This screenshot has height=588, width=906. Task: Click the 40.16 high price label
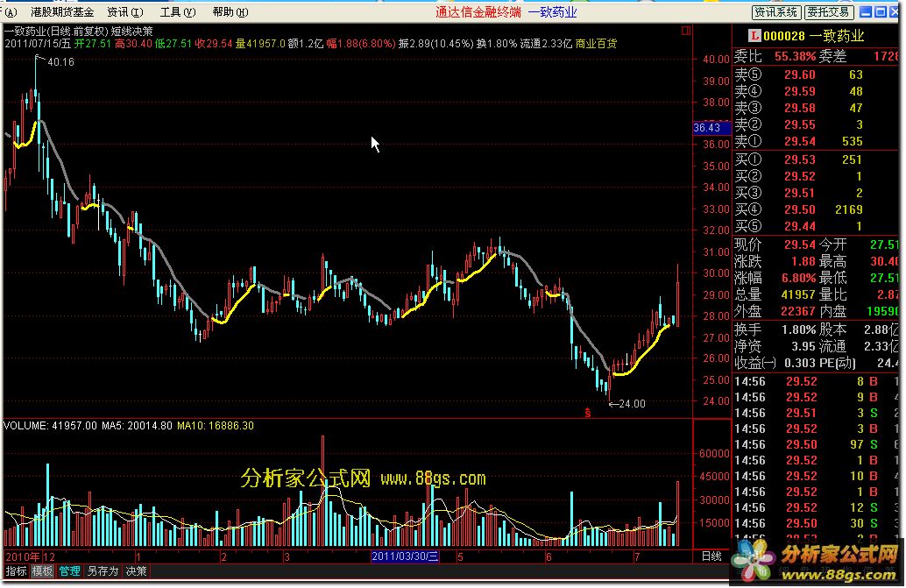(60, 62)
